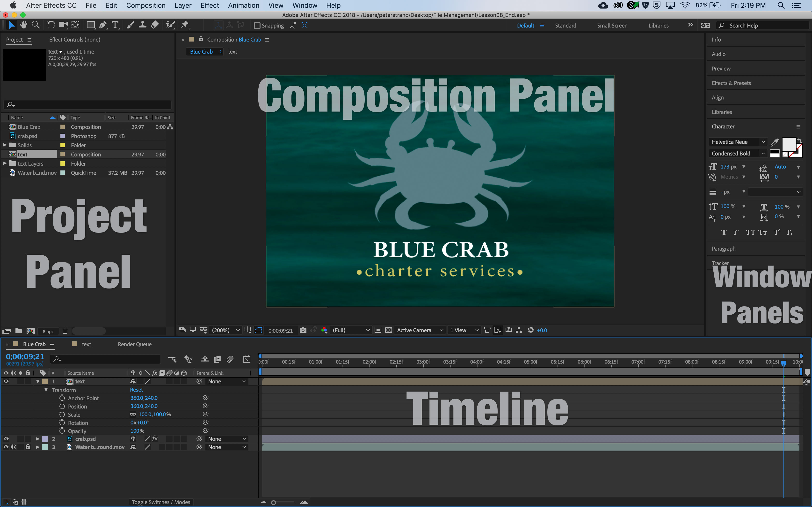The image size is (812, 507).
Task: Click the delete trash icon in Project panel
Action: (x=65, y=331)
